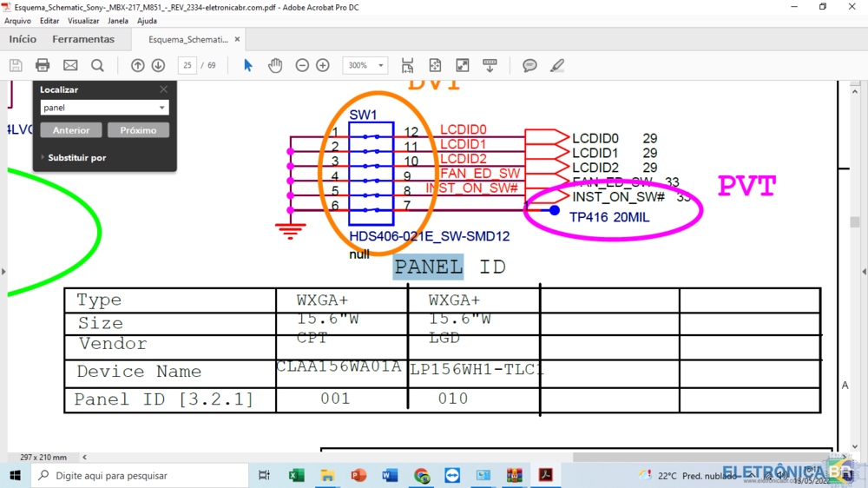Close the Localizar find panel
Screen dimensions: 868x488
(163, 89)
